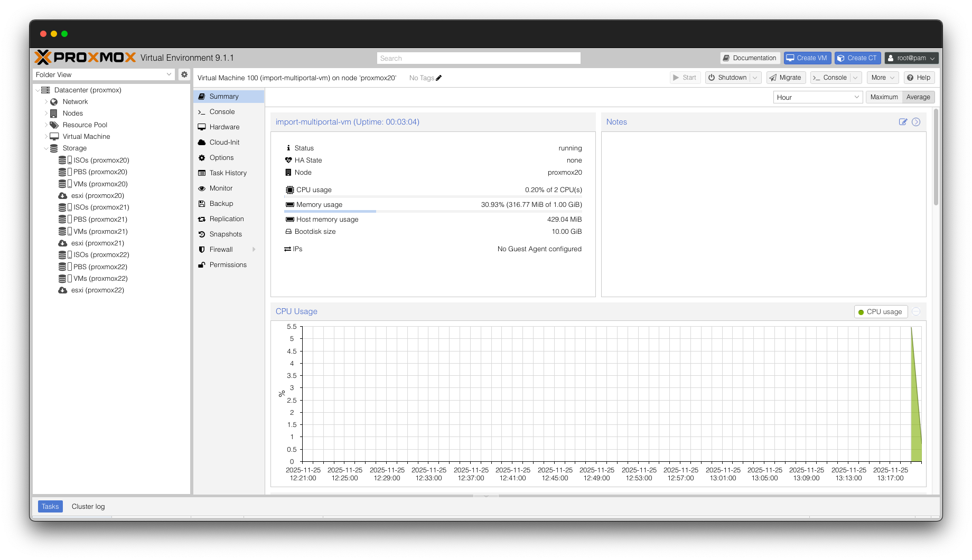Click the Migrate button
This screenshot has width=972, height=560.
tap(786, 78)
